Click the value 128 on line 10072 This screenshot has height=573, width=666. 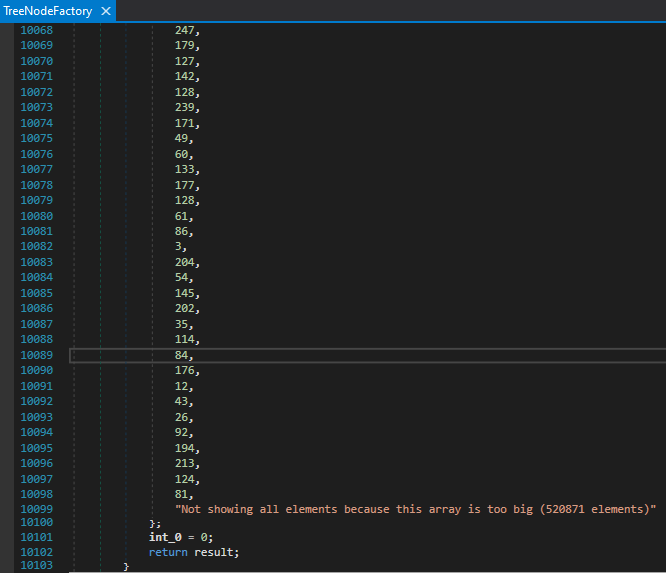[184, 92]
